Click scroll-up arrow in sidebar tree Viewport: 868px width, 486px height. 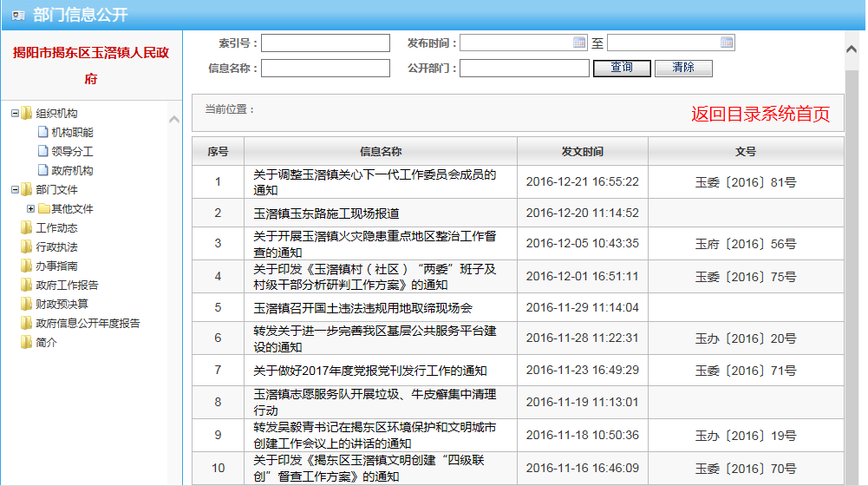173,119
